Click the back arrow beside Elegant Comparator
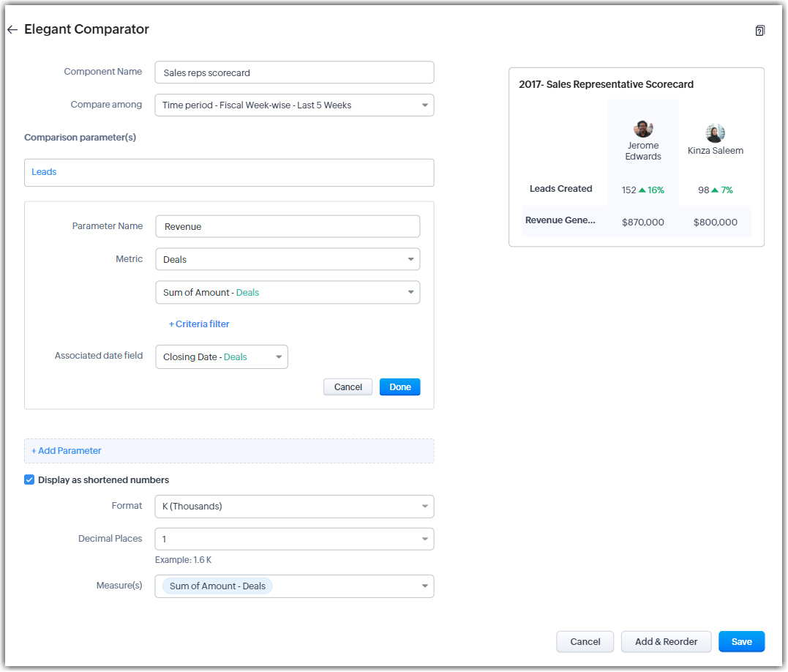This screenshot has width=788, height=672. coord(12,30)
